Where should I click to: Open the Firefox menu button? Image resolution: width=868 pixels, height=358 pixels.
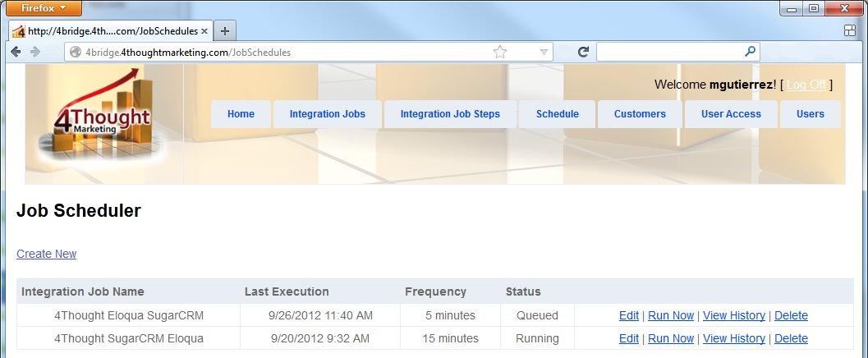point(44,8)
